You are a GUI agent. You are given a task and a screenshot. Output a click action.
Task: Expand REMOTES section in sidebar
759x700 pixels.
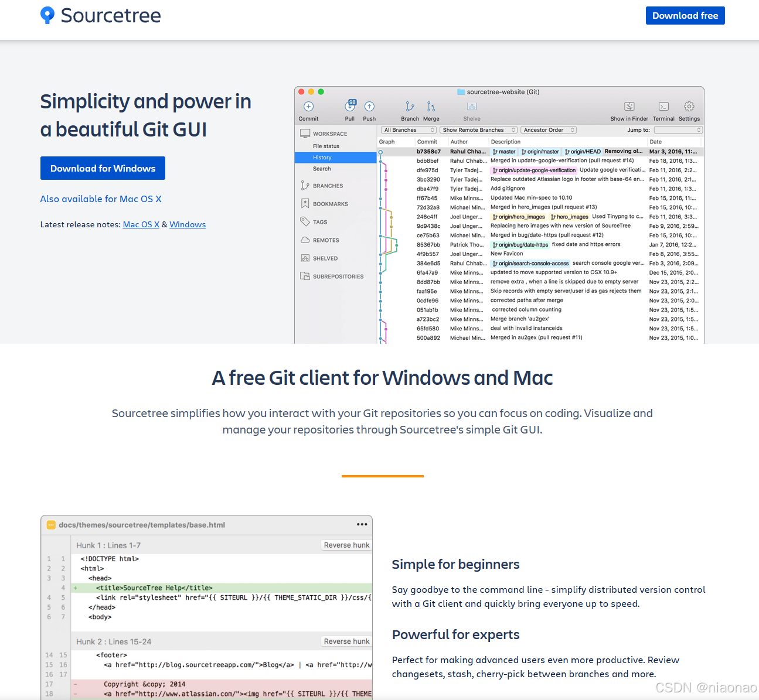pyautogui.click(x=326, y=240)
